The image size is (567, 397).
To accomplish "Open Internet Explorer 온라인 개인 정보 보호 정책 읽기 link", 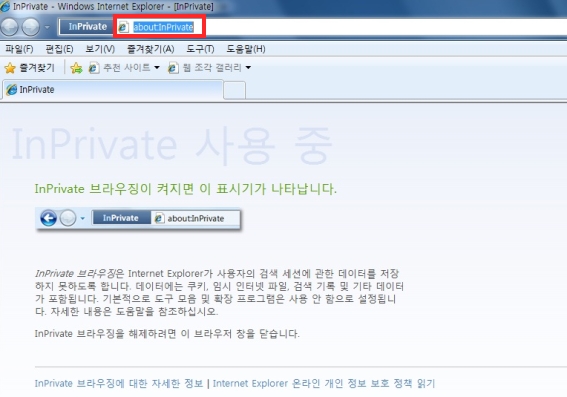I will (324, 383).
